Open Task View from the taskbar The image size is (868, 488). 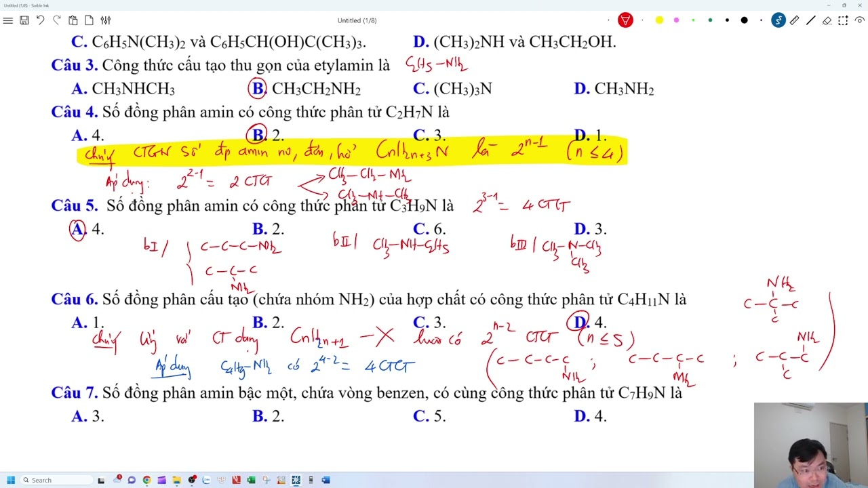pos(101,480)
